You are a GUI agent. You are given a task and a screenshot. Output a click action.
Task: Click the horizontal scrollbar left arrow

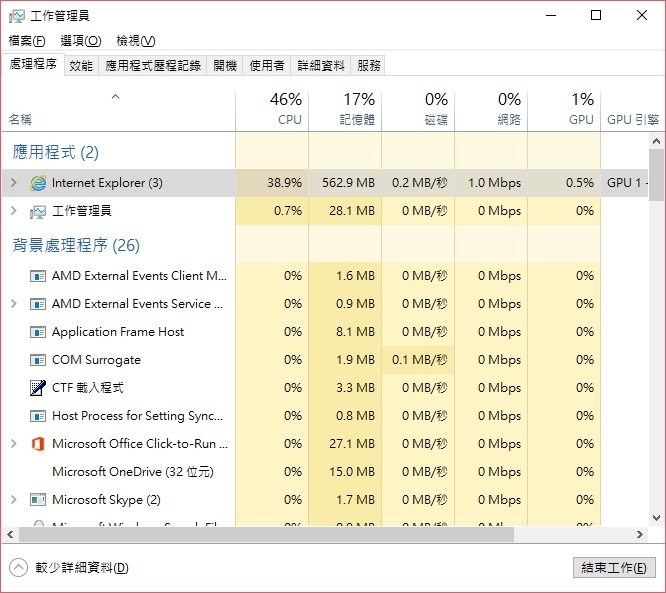(10, 534)
